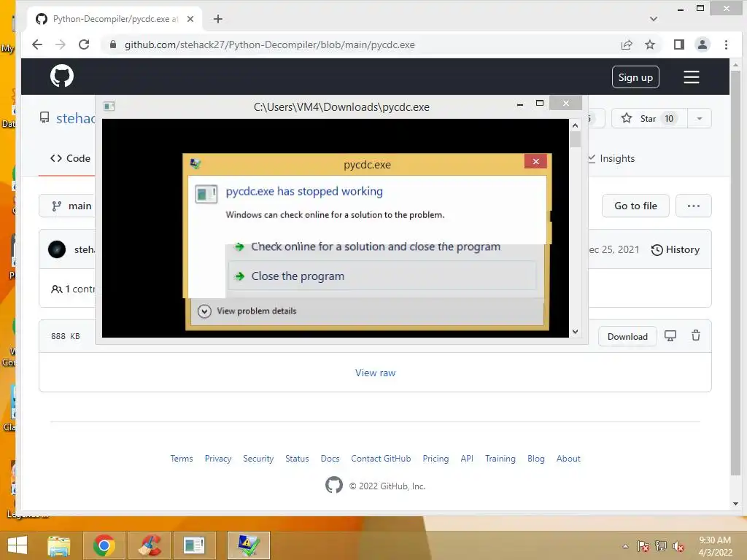Click the Pricing footer link
This screenshot has width=747, height=560.
436,459
